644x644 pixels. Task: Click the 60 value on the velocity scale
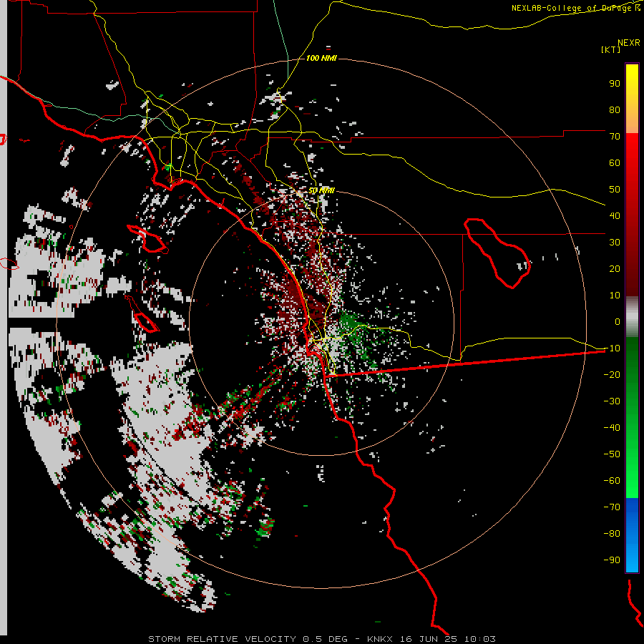615,162
